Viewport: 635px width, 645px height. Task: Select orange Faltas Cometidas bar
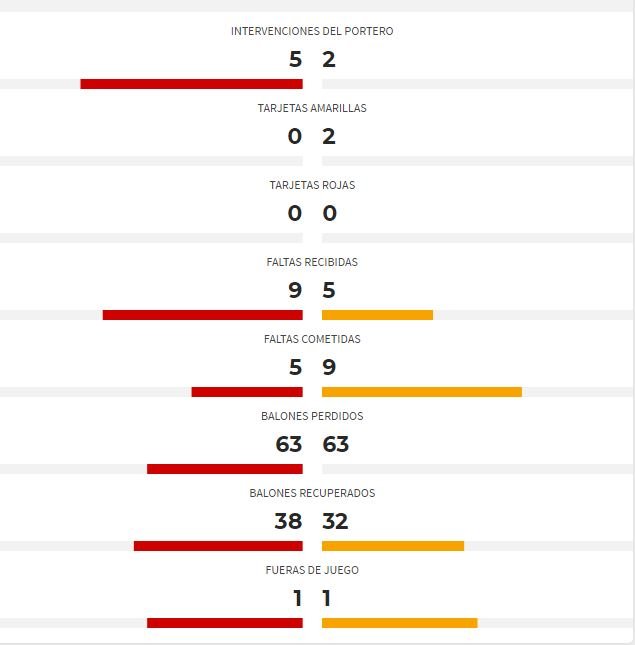coord(422,392)
